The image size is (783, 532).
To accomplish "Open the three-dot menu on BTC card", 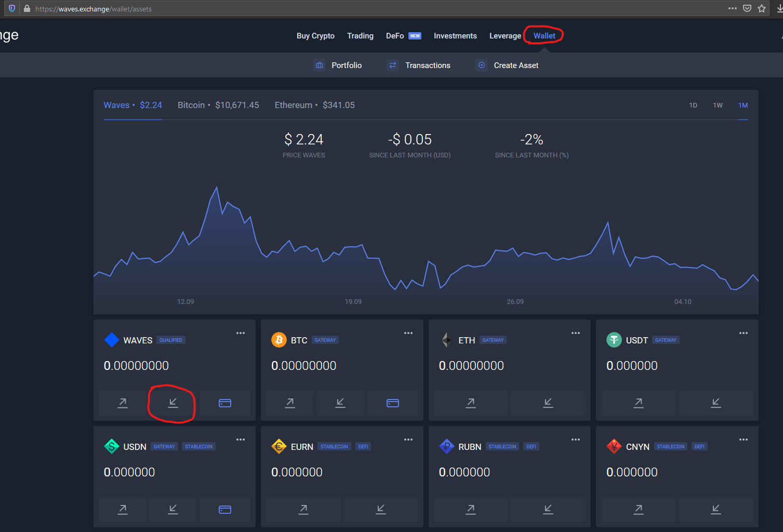I will click(x=408, y=333).
